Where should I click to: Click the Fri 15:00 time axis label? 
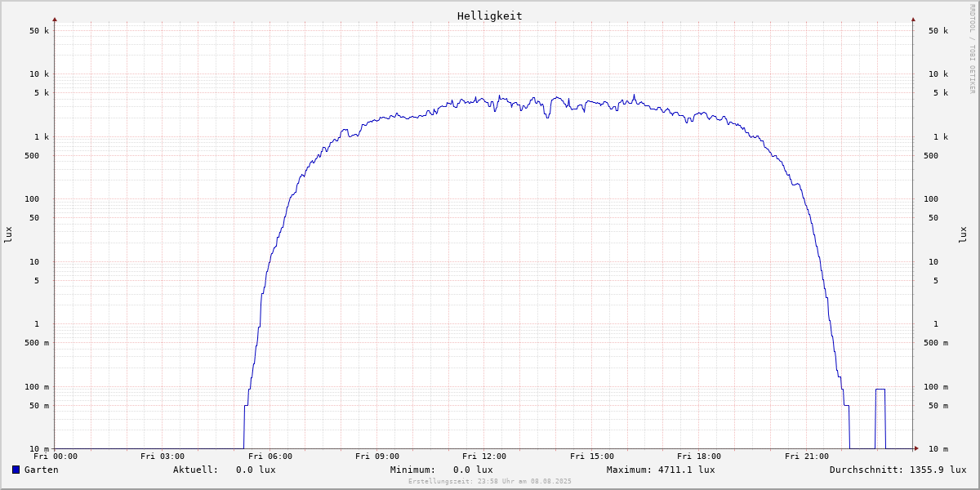(592, 457)
